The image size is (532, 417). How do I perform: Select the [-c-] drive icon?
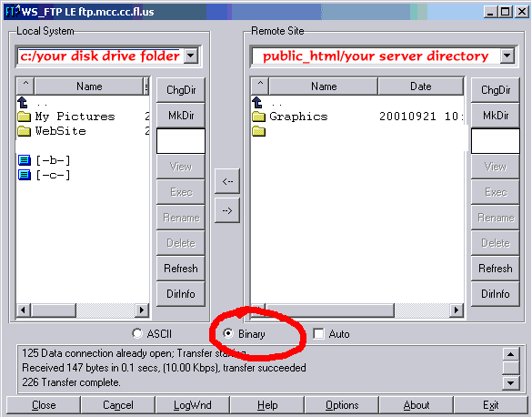(24, 175)
